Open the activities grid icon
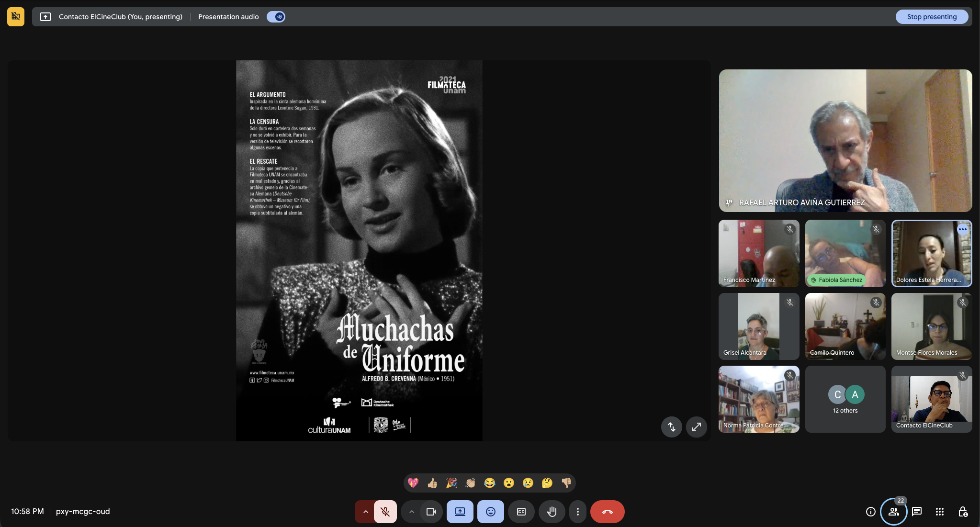Screen dimensions: 980x527 pos(940,512)
